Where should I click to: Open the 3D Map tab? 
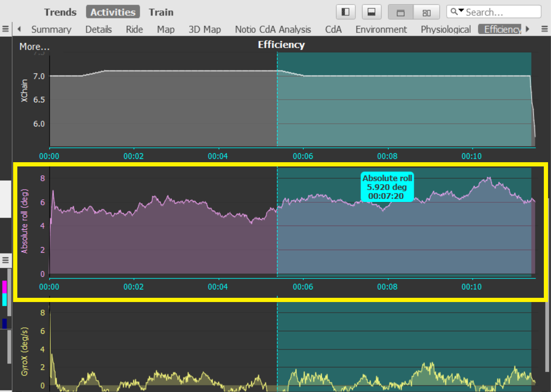pyautogui.click(x=205, y=29)
